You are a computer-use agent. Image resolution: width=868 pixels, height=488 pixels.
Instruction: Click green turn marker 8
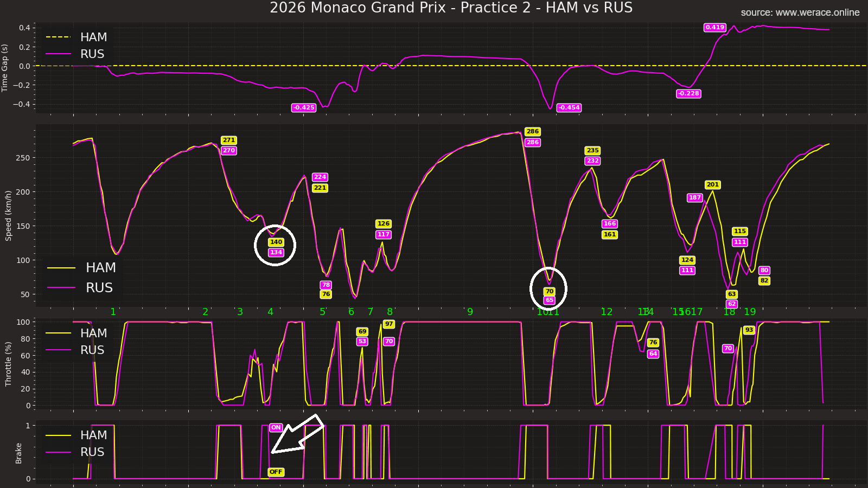(390, 312)
